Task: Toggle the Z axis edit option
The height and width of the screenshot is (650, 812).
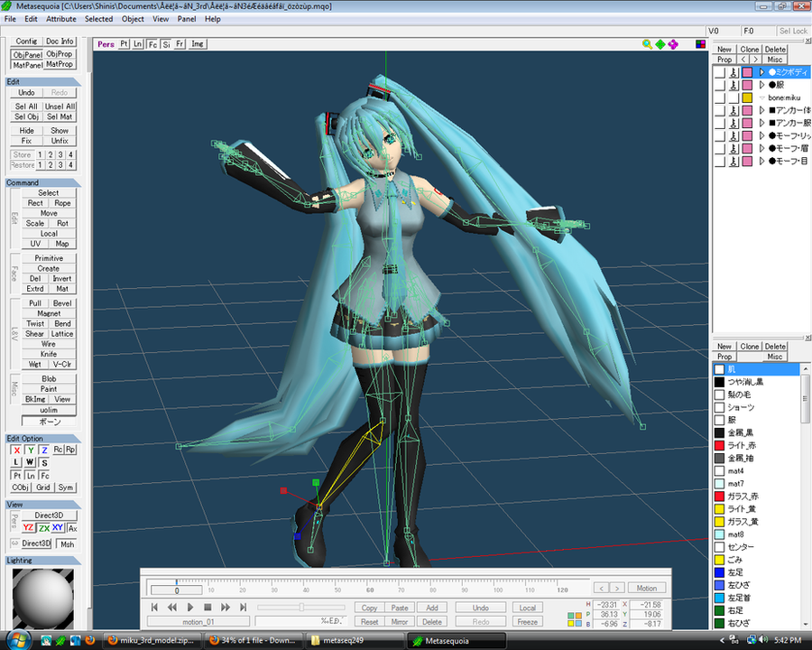Action: [44, 450]
